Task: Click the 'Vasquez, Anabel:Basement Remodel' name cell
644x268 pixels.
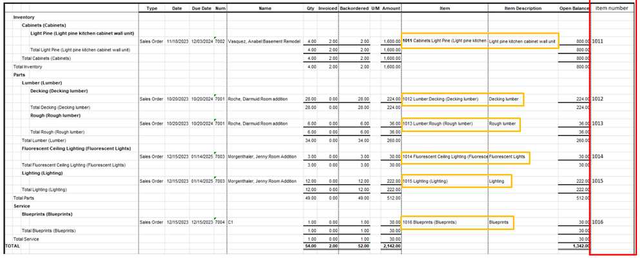Action: coord(264,41)
